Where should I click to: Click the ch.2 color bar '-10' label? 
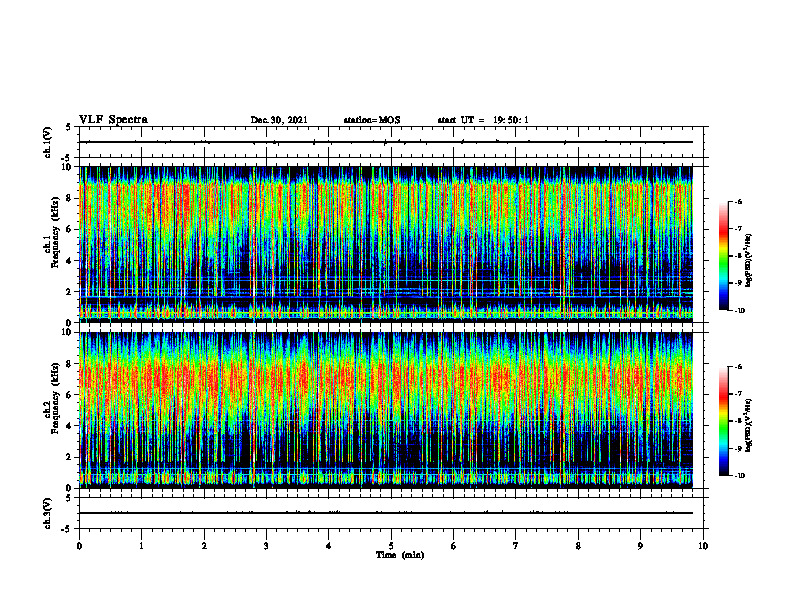coord(739,476)
